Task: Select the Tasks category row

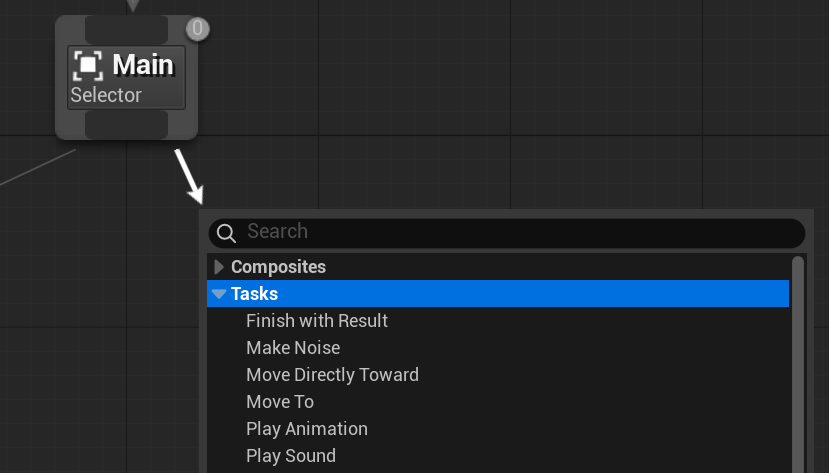Action: click(x=498, y=294)
